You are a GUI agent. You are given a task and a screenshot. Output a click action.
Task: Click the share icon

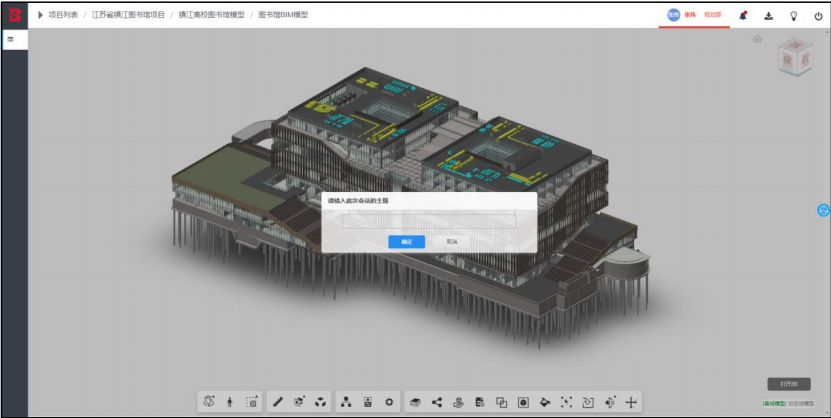coord(437,402)
